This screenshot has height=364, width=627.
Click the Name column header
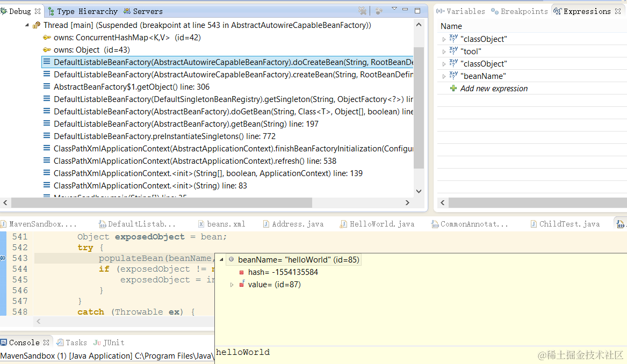[x=451, y=26]
